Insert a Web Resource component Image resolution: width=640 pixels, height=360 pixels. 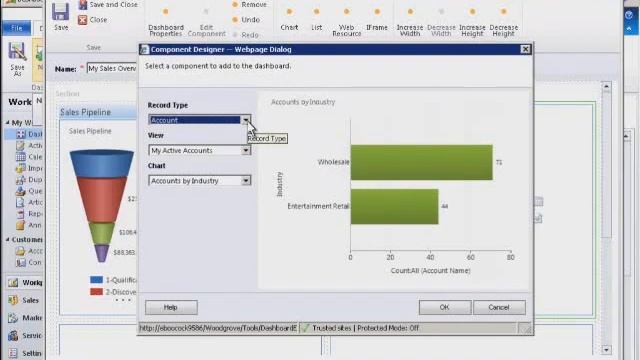347,22
